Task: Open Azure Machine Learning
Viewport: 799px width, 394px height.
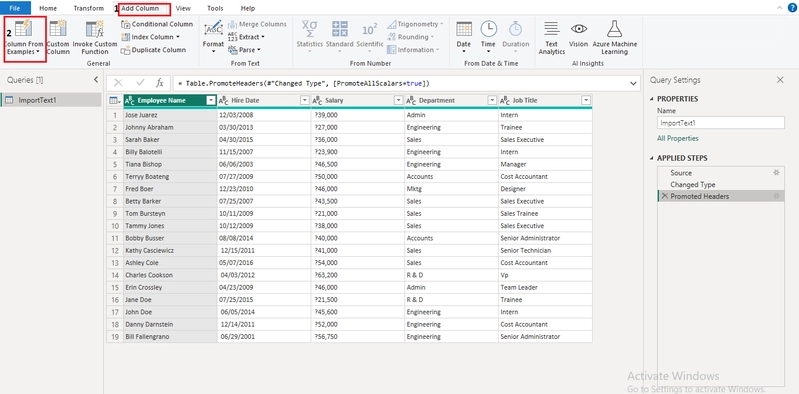Action: 615,29
